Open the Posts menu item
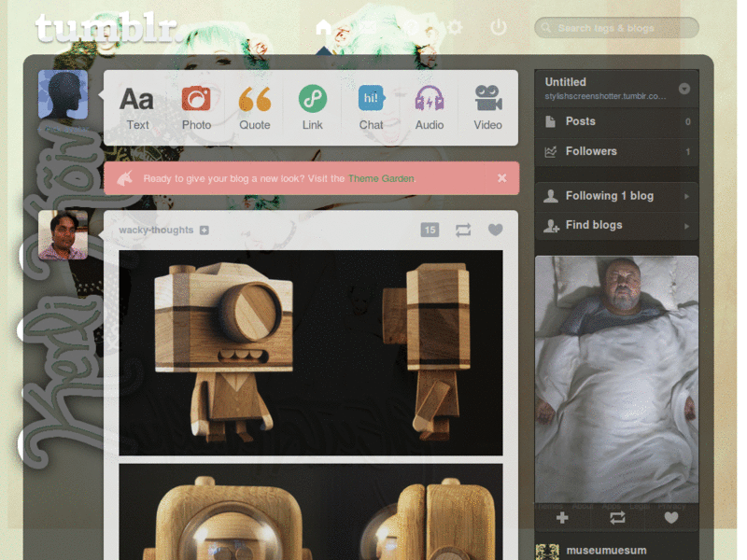The width and height of the screenshot is (747, 560). click(616, 122)
